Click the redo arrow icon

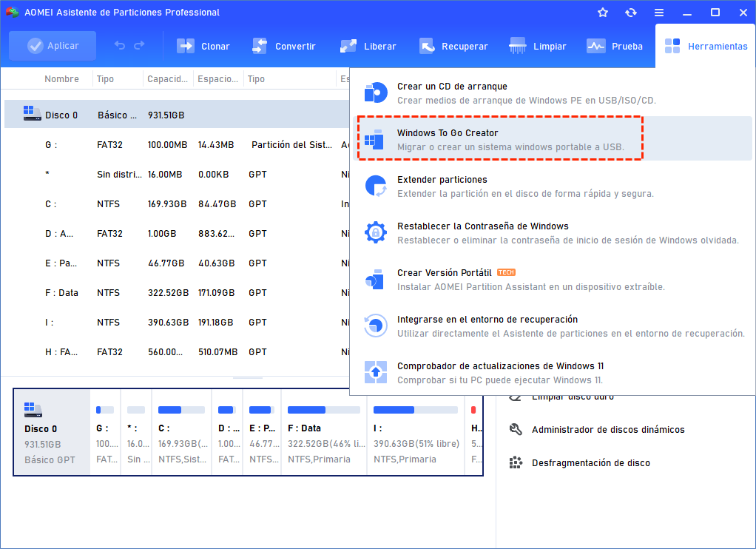click(139, 46)
